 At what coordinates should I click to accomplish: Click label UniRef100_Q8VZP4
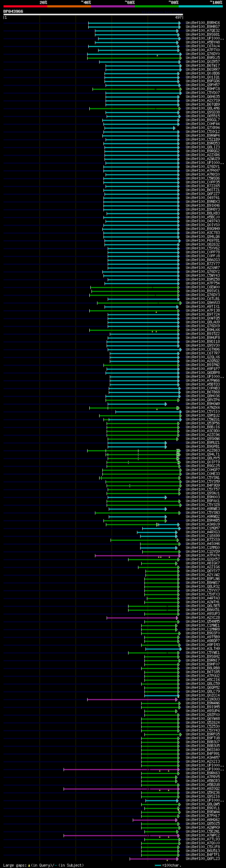pyautogui.click(x=203, y=400)
